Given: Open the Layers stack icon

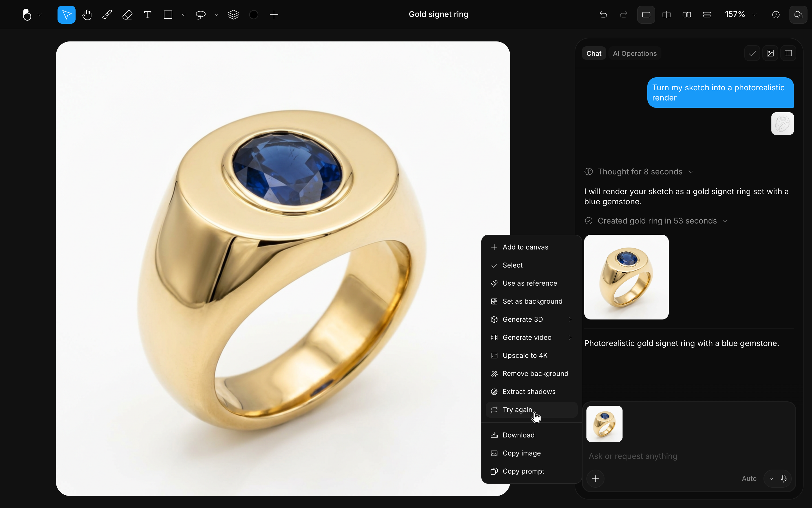Looking at the screenshot, I should pyautogui.click(x=233, y=15).
